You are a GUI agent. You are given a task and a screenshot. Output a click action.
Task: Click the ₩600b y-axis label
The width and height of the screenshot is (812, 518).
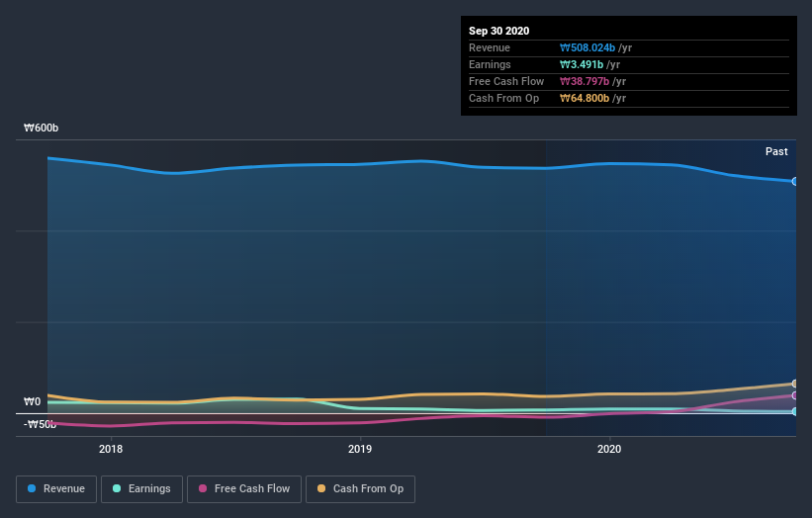(41, 128)
